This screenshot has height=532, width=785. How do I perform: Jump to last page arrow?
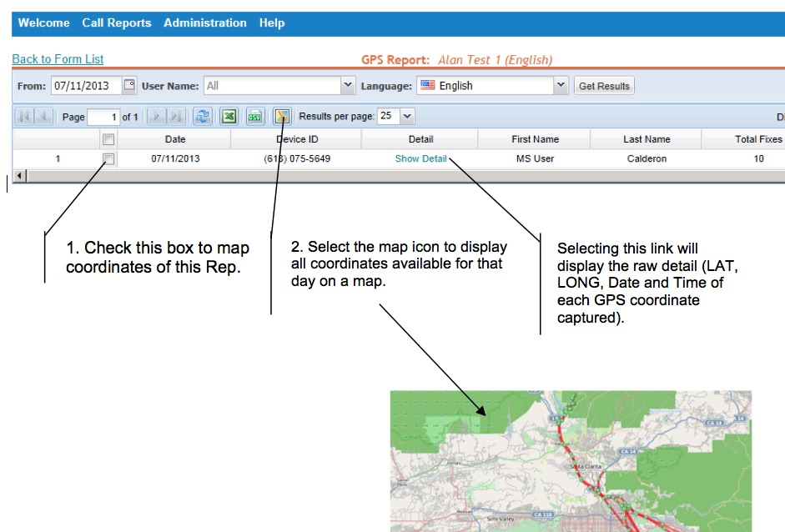click(x=176, y=117)
